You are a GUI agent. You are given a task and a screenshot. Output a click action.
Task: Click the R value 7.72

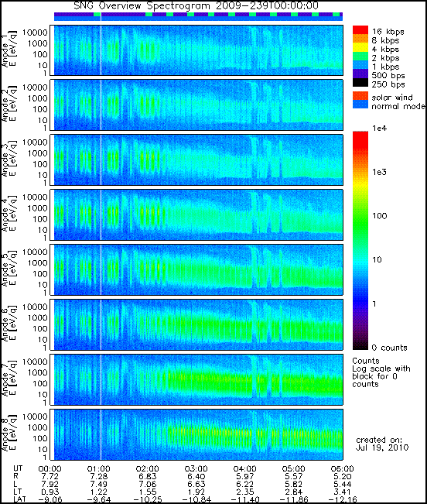pos(50,477)
